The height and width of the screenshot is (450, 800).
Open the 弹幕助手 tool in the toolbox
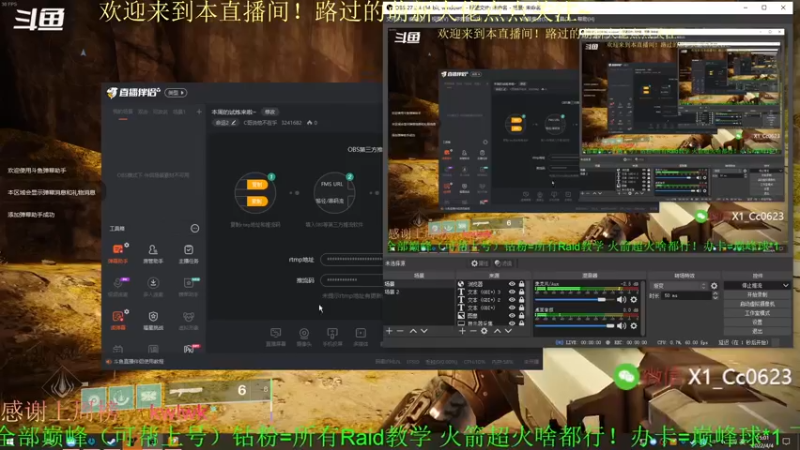[x=118, y=253]
